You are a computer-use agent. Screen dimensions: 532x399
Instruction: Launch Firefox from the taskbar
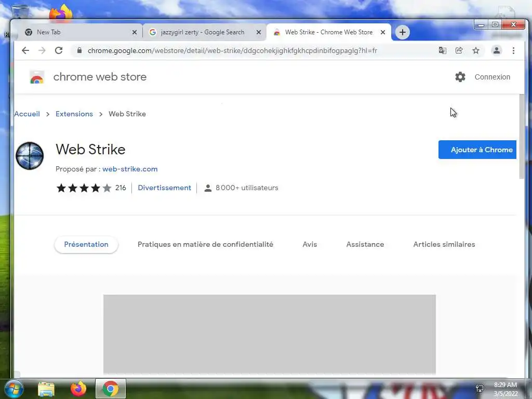point(78,389)
